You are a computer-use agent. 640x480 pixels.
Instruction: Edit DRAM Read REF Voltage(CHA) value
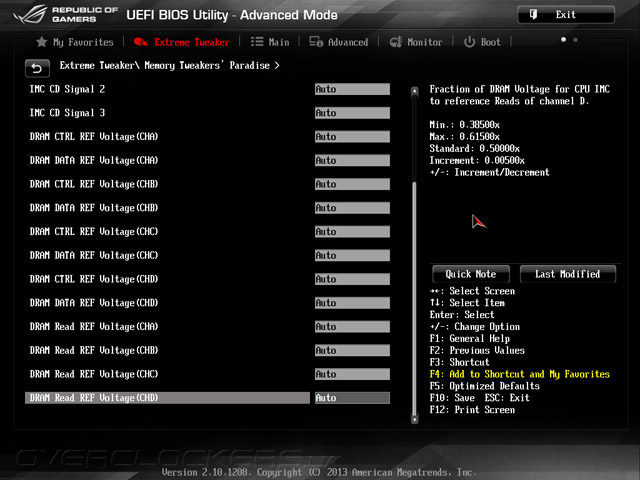(352, 327)
